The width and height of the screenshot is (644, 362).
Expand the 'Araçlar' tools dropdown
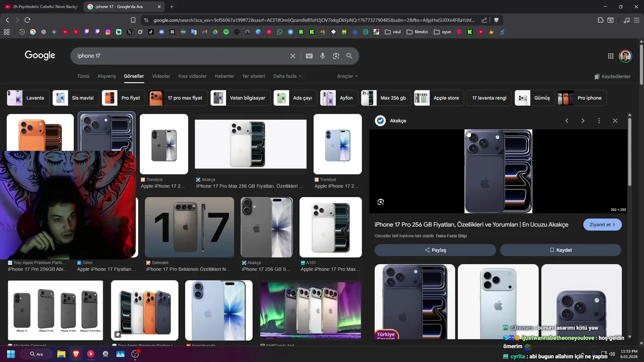coord(348,76)
